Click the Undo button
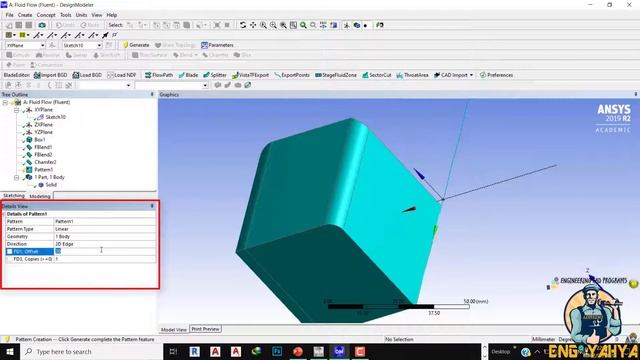Screen dimensions: 640x360 65,25
